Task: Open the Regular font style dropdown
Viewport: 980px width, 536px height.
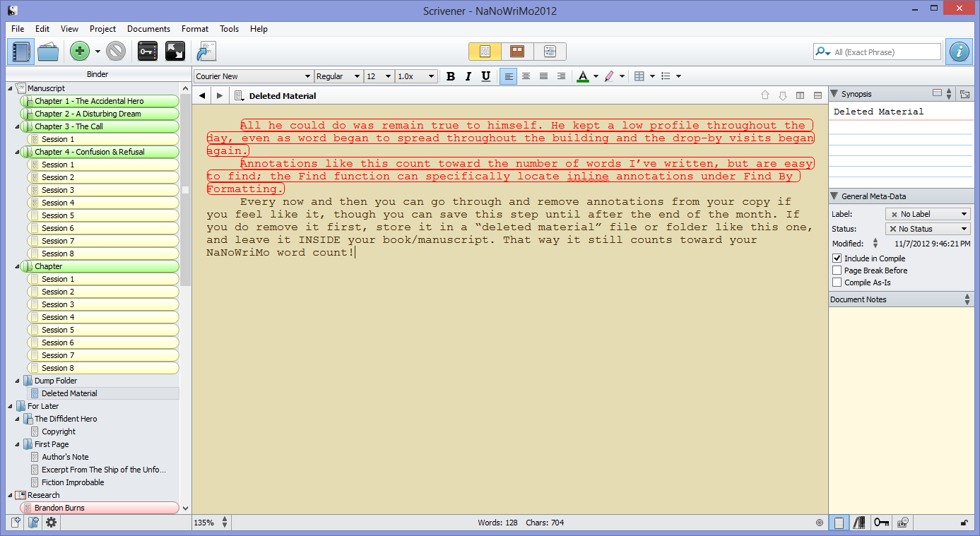Action: pos(338,76)
